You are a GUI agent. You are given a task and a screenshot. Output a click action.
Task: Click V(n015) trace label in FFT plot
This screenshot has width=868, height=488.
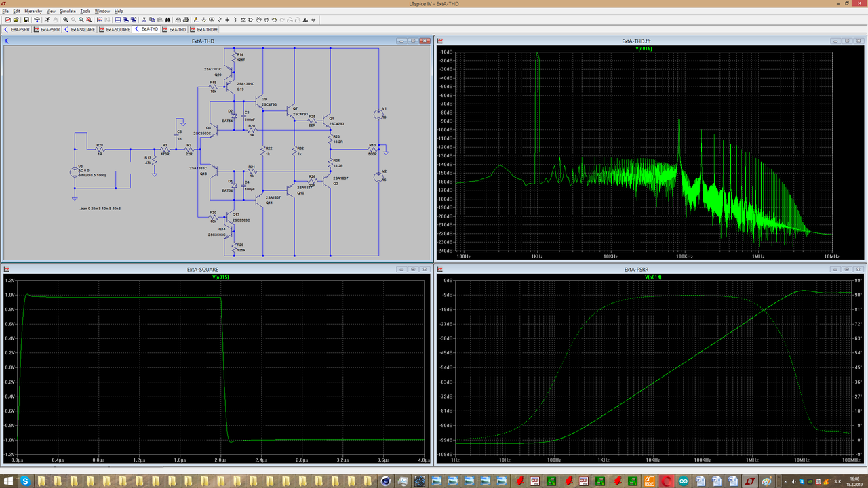[x=644, y=49]
